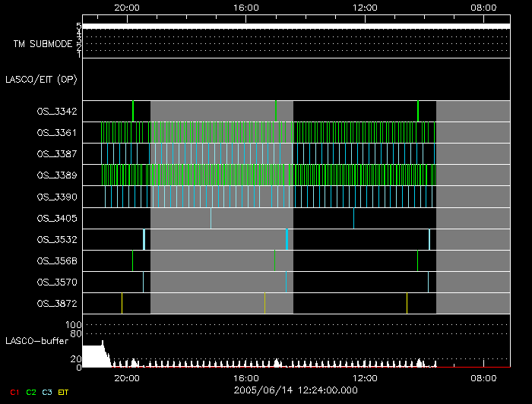Click the leftmost green marker in OS_356B row
The width and height of the screenshot is (532, 404).
coord(133,261)
